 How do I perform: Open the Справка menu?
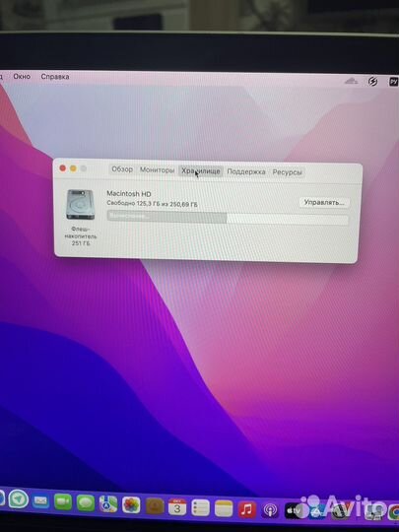[55, 77]
